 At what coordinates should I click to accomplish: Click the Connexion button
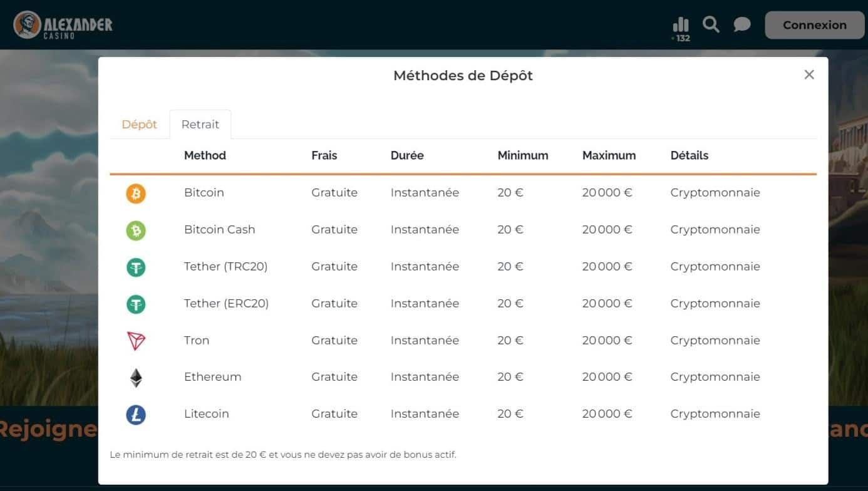[x=815, y=25]
